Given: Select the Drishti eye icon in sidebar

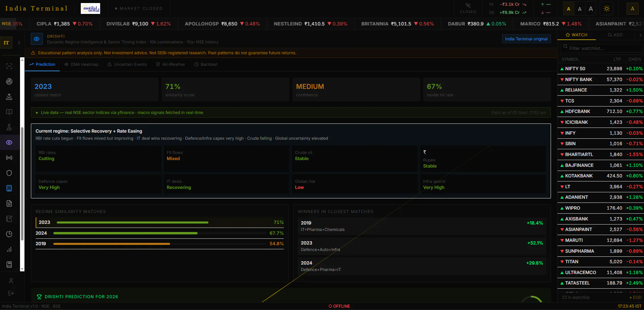Looking at the screenshot, I should tap(9, 142).
